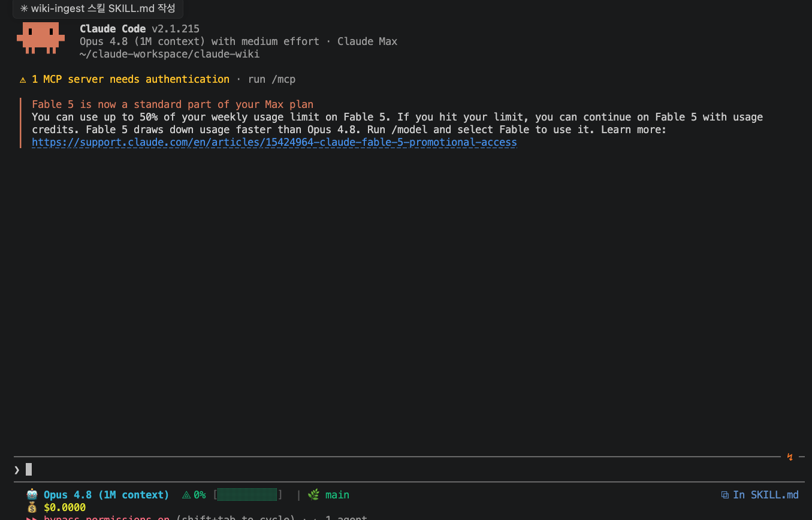The width and height of the screenshot is (812, 520).
Task: Click the $0.0000 session cost readout
Action: tap(65, 507)
